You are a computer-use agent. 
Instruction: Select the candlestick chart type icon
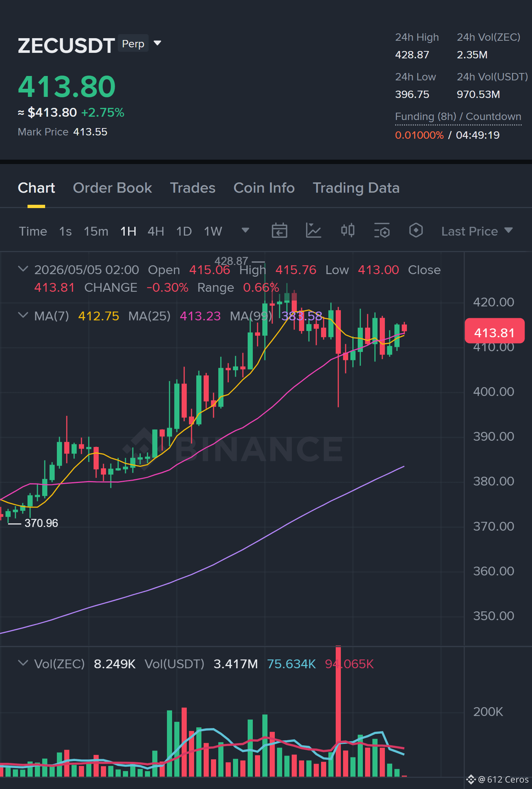[347, 231]
